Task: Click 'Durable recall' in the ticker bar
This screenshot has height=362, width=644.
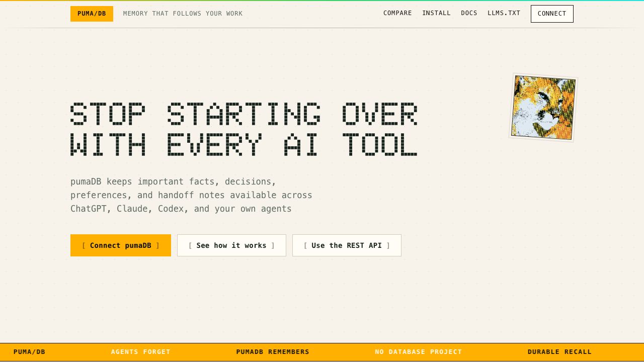Action: (559, 352)
